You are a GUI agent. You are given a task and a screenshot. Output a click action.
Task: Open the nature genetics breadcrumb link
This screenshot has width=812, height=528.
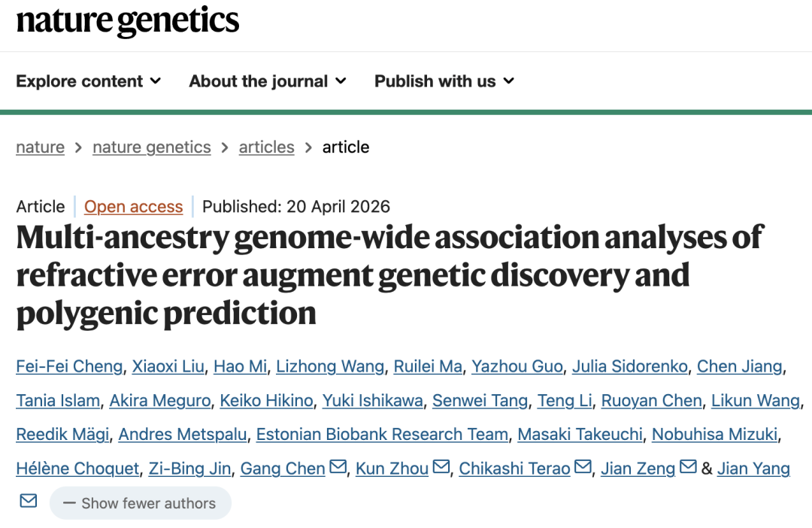tap(152, 147)
